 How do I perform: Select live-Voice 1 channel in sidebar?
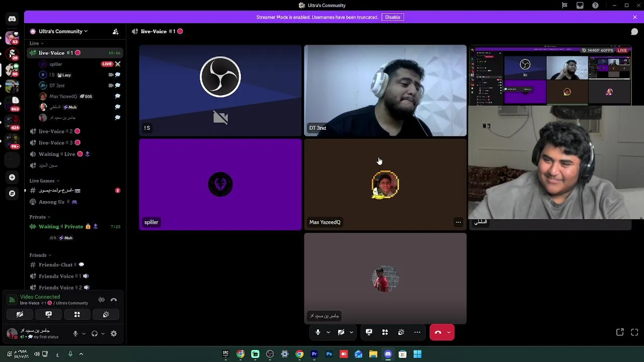click(x=75, y=53)
